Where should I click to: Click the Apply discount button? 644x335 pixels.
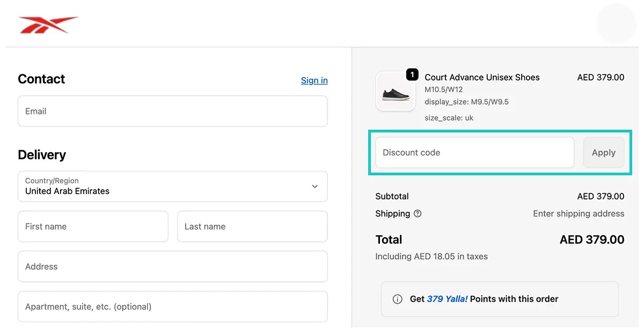point(604,153)
